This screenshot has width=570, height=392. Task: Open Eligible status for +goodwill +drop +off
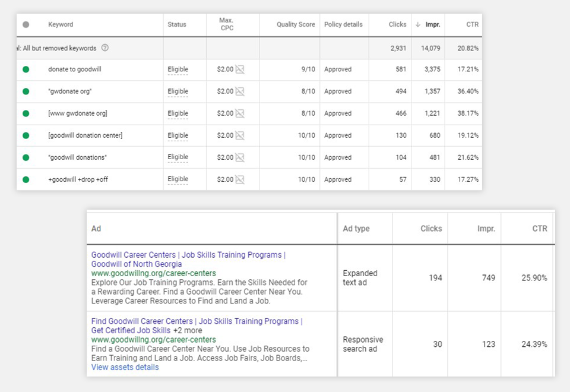[x=178, y=179]
